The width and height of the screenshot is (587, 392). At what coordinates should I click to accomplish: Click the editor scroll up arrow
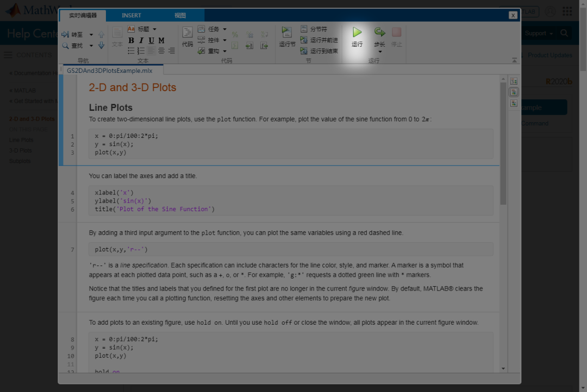tap(503, 79)
